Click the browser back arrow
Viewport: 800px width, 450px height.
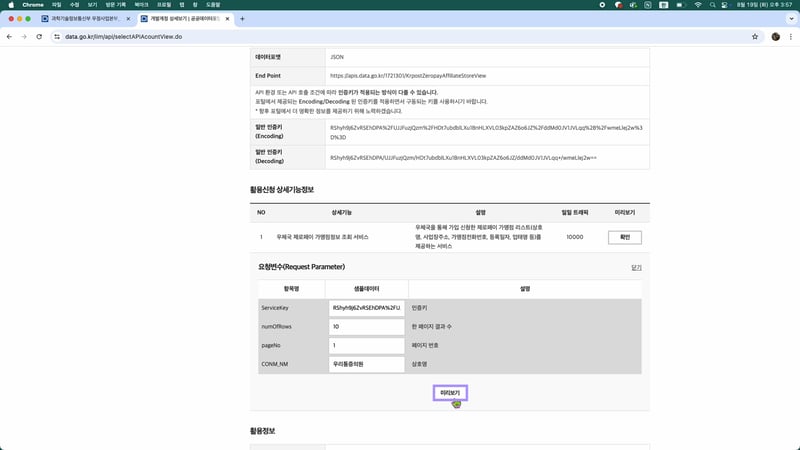pyautogui.click(x=10, y=37)
